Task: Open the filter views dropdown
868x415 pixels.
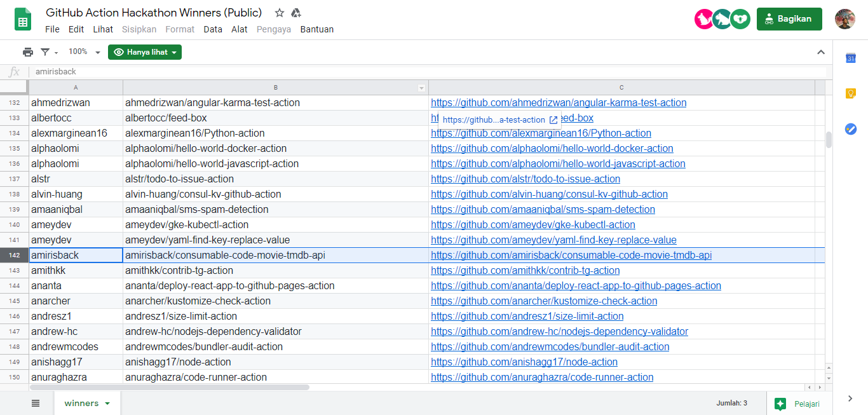Action: point(48,52)
